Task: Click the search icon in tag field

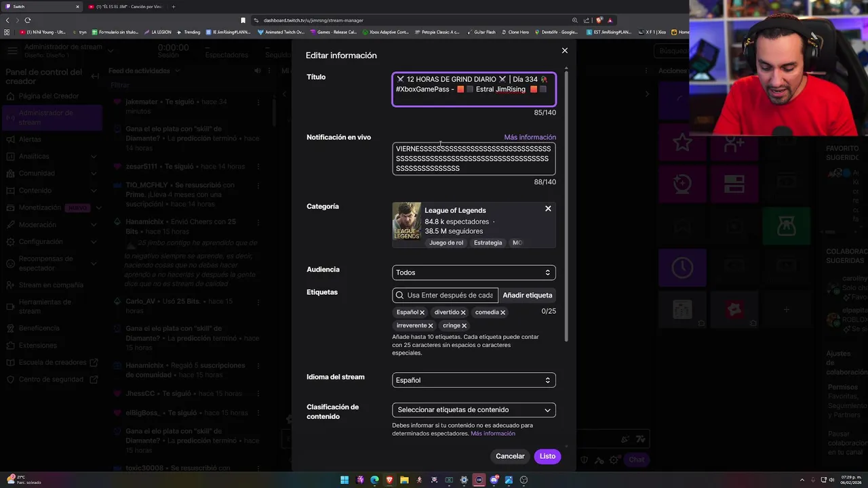Action: point(400,296)
